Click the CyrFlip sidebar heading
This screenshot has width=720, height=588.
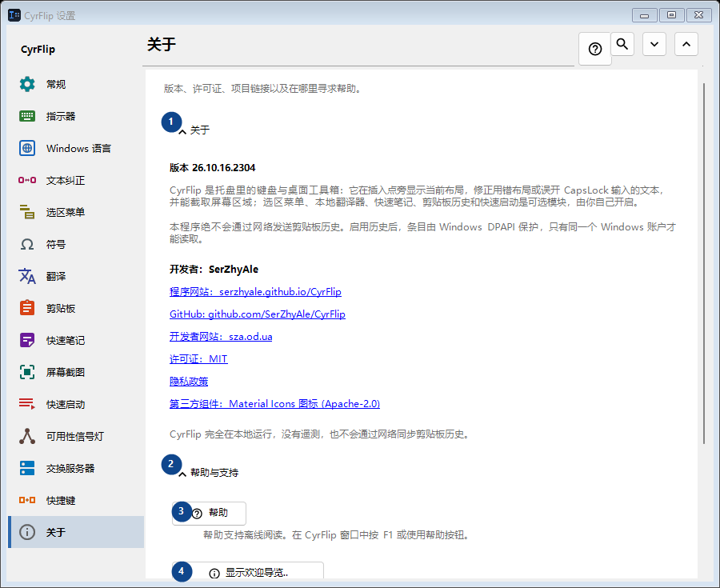pyautogui.click(x=38, y=49)
